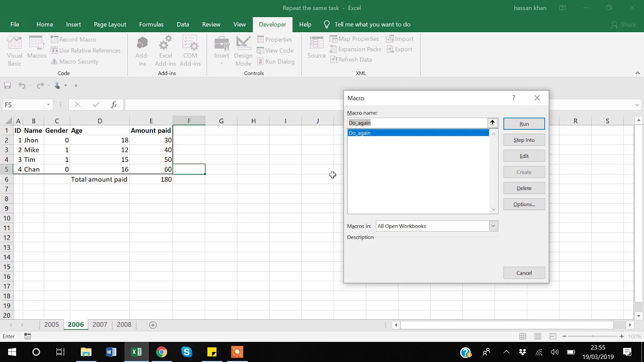The width and height of the screenshot is (644, 362).
Task: Open Excel Add-ins manager
Action: [x=166, y=51]
